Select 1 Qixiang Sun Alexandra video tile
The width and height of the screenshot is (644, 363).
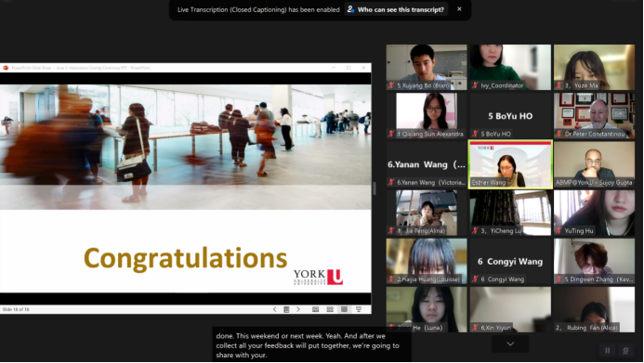click(427, 116)
